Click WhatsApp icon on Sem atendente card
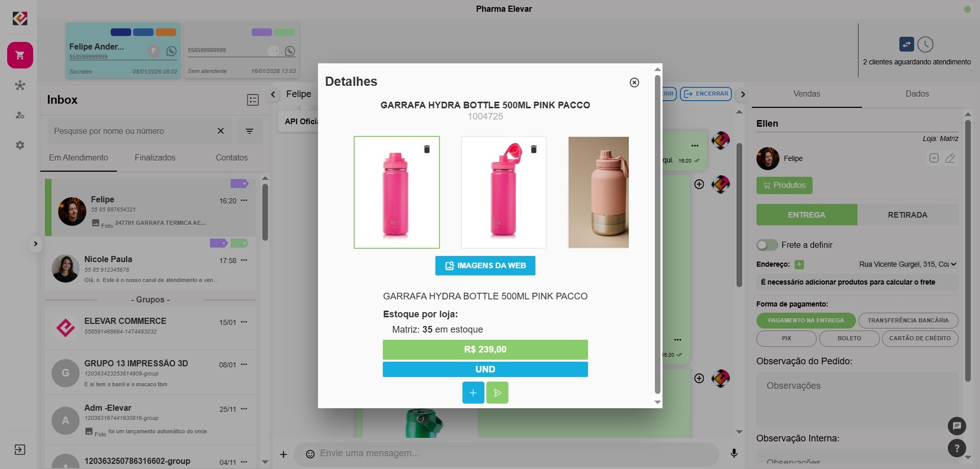This screenshot has width=980, height=469. [290, 51]
